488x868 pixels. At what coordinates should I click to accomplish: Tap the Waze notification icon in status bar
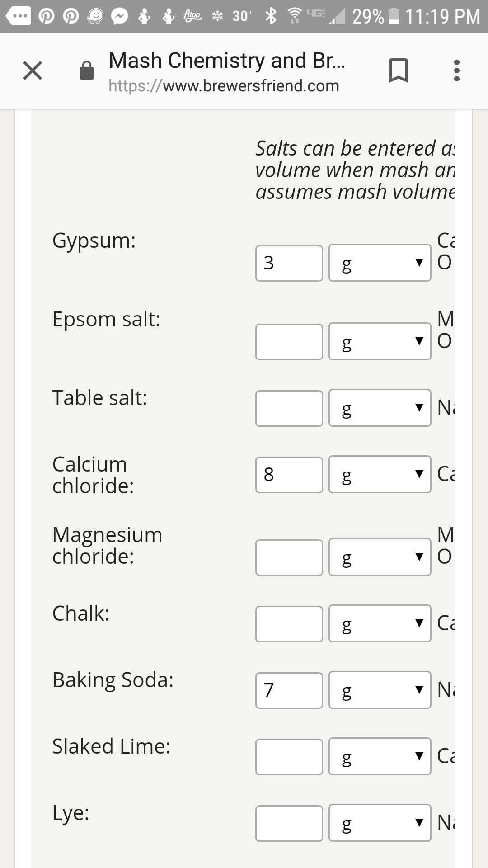(x=95, y=16)
